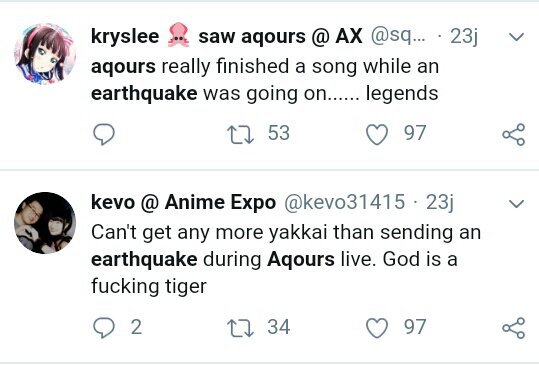Reply to kevo's tweet with 2 replies

point(104,328)
